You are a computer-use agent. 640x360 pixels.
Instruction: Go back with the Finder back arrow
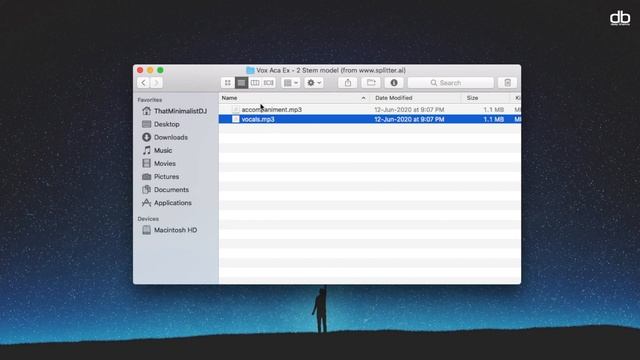click(x=143, y=83)
